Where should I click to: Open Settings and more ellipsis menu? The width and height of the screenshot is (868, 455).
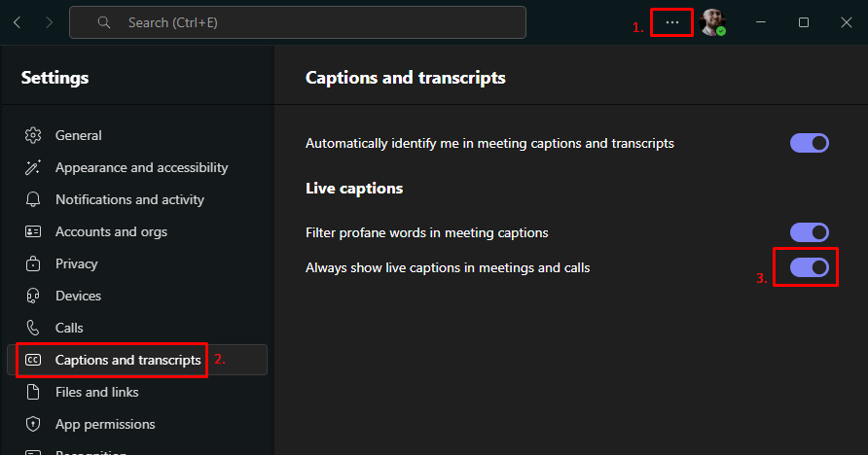pos(671,22)
